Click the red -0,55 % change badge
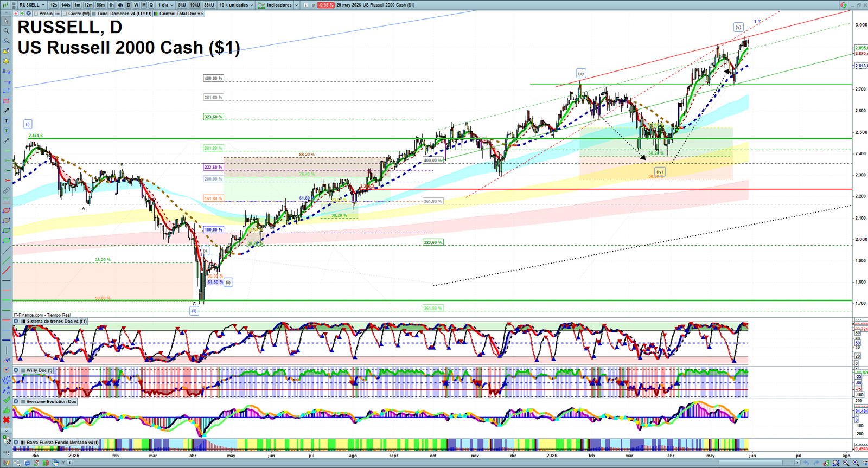 pyautogui.click(x=325, y=5)
